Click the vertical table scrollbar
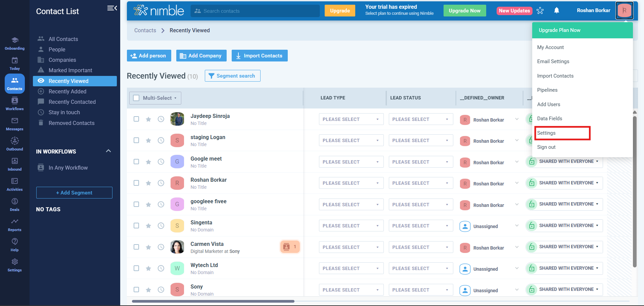This screenshot has height=306, width=644. point(635,191)
